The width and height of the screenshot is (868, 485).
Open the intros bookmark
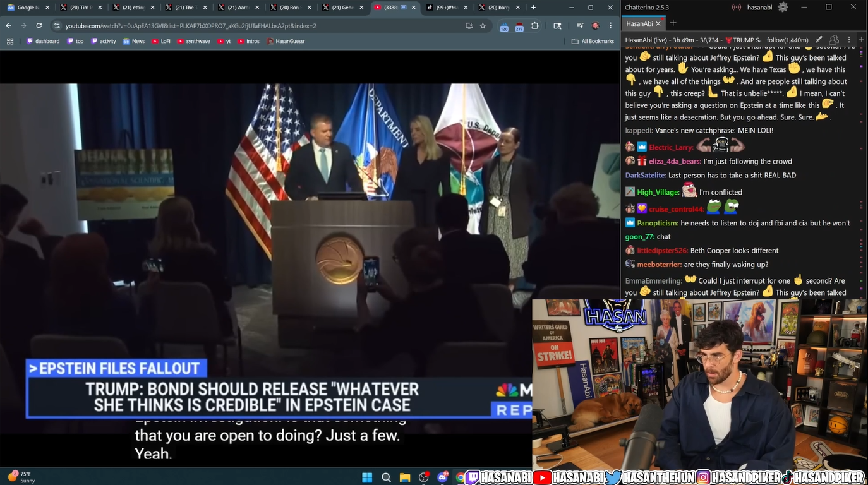coord(249,41)
